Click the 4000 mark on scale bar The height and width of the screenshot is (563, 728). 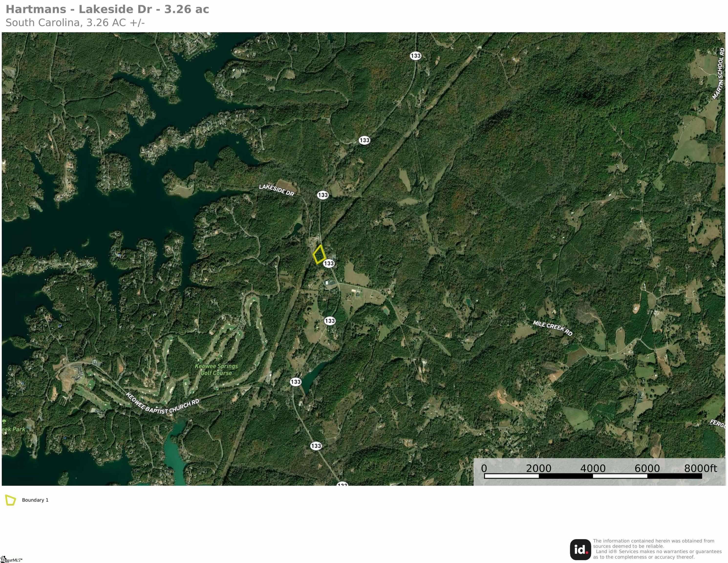593,468
